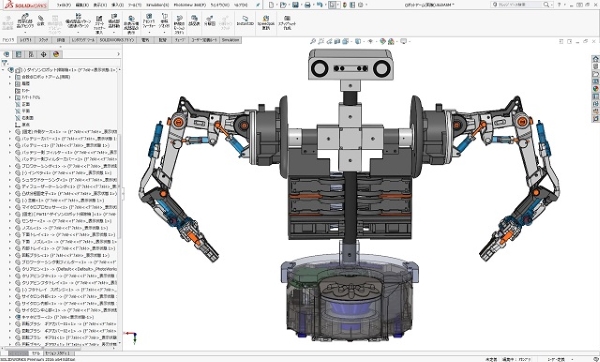Open the Assembly Features tool
Screen dimensions: 600x362
149,22
